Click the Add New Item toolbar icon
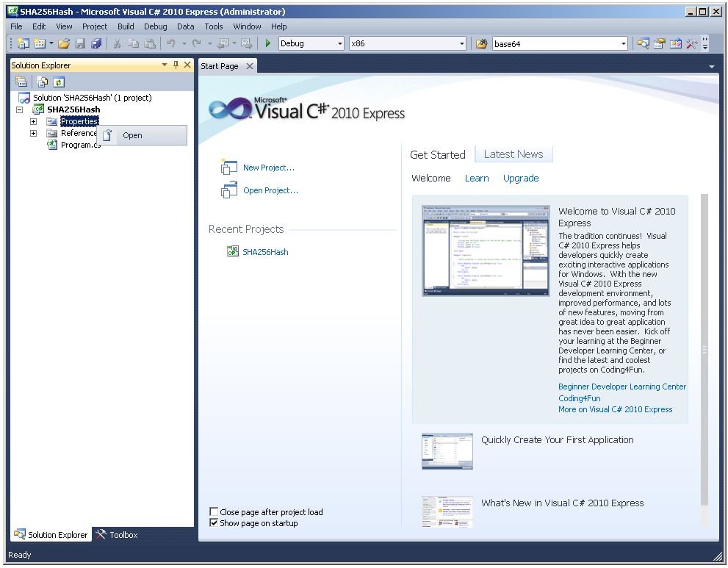This screenshot has width=728, height=568. click(x=40, y=43)
